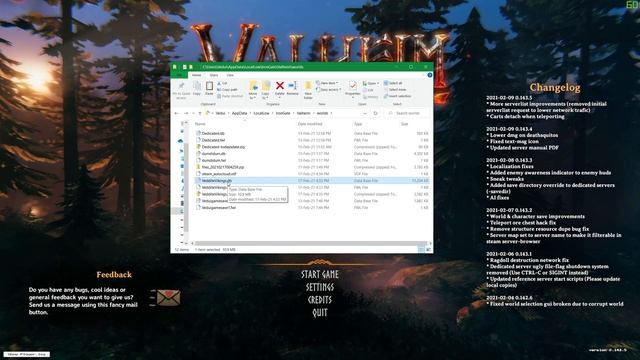Open the ribbon Open dropdown
This screenshot has height=360, width=640.
point(371,83)
